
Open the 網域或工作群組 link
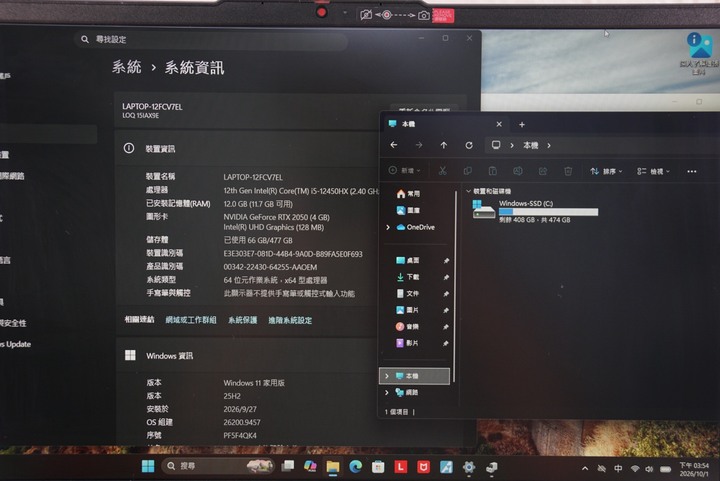tap(191, 320)
